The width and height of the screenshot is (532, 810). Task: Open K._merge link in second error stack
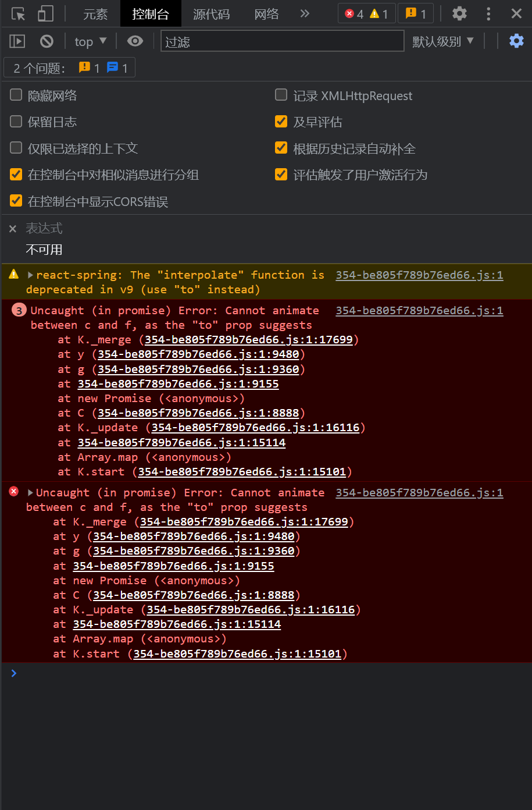point(244,521)
